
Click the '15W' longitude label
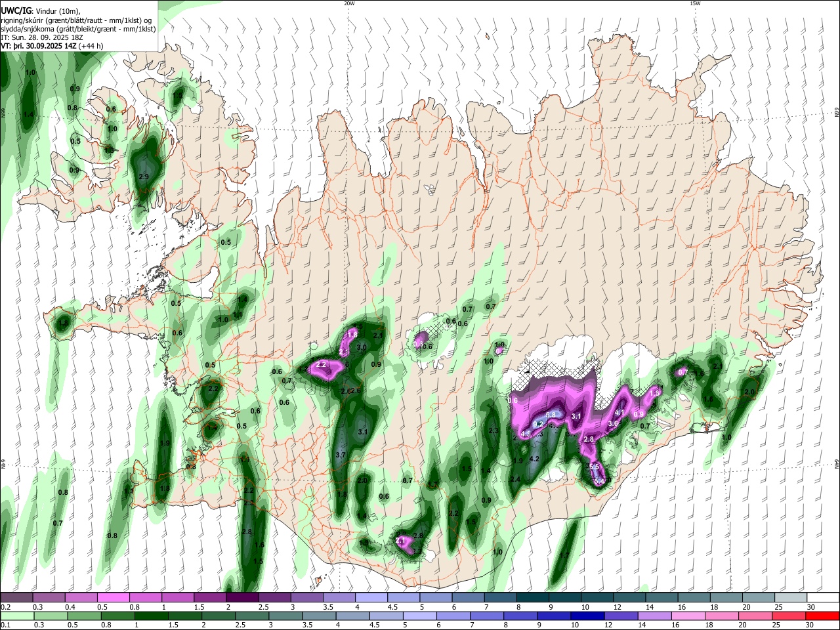pos(695,3)
